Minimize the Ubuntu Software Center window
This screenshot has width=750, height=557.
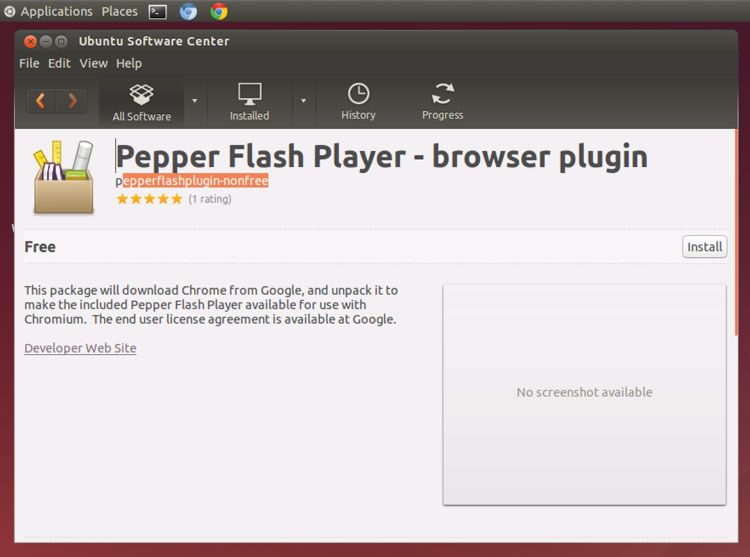46,42
